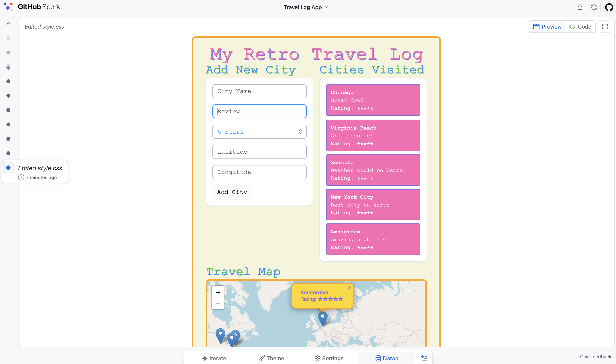Select the topmost faded history dot
The image size is (616, 364).
(x=8, y=38)
